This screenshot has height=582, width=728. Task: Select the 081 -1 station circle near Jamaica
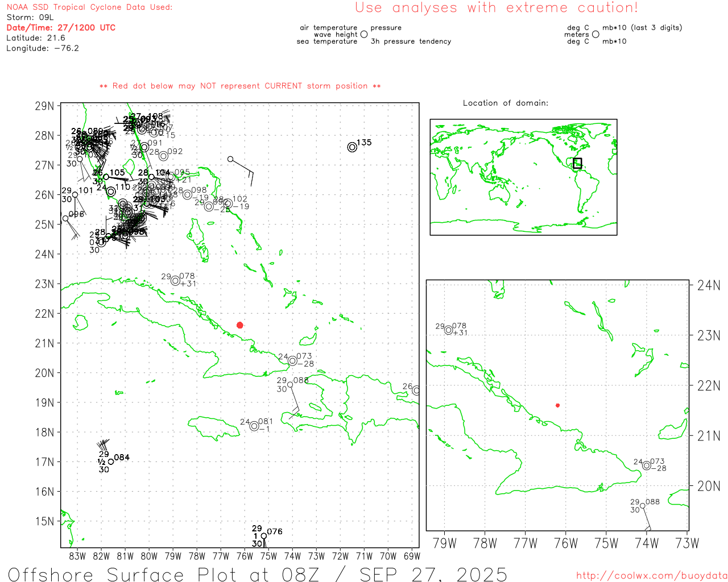click(254, 426)
